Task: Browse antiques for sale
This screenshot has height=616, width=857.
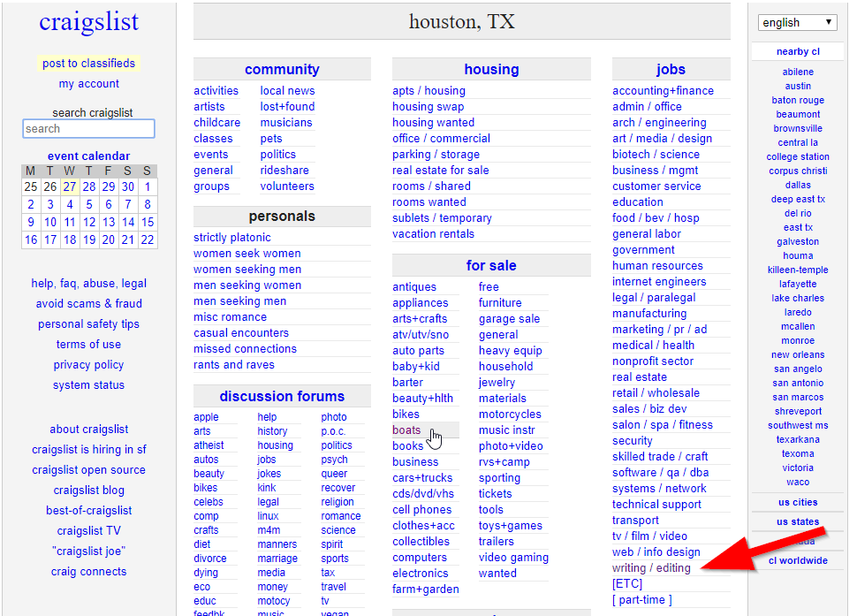Action: pos(414,287)
